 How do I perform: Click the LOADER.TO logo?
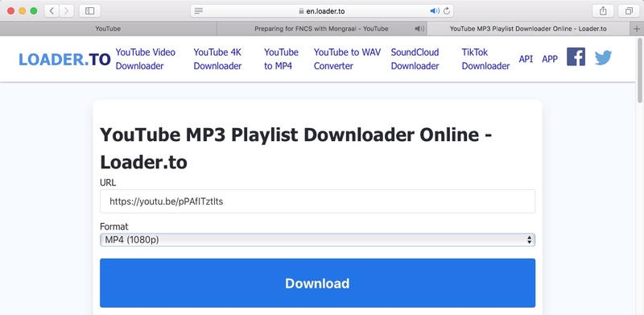(64, 60)
